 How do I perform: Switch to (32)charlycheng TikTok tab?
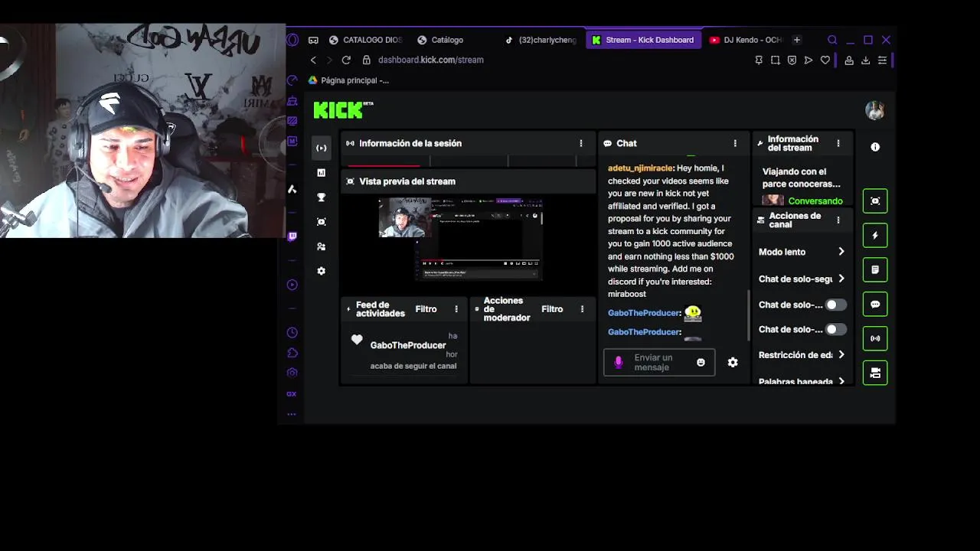(541, 40)
